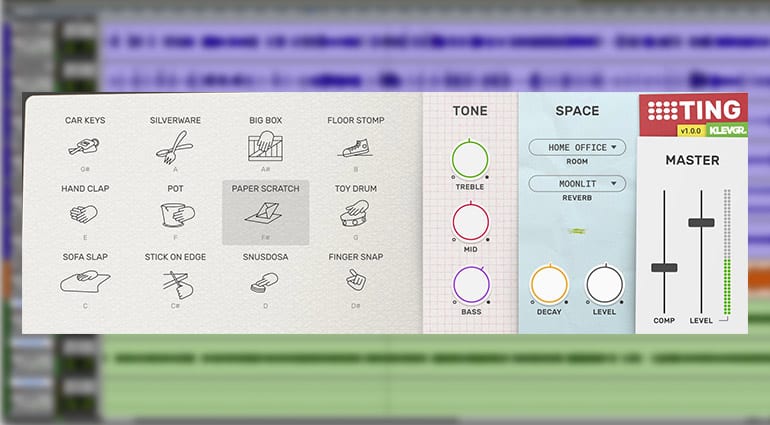Click the MASTER section heading
The height and width of the screenshot is (425, 770).
[x=692, y=160]
